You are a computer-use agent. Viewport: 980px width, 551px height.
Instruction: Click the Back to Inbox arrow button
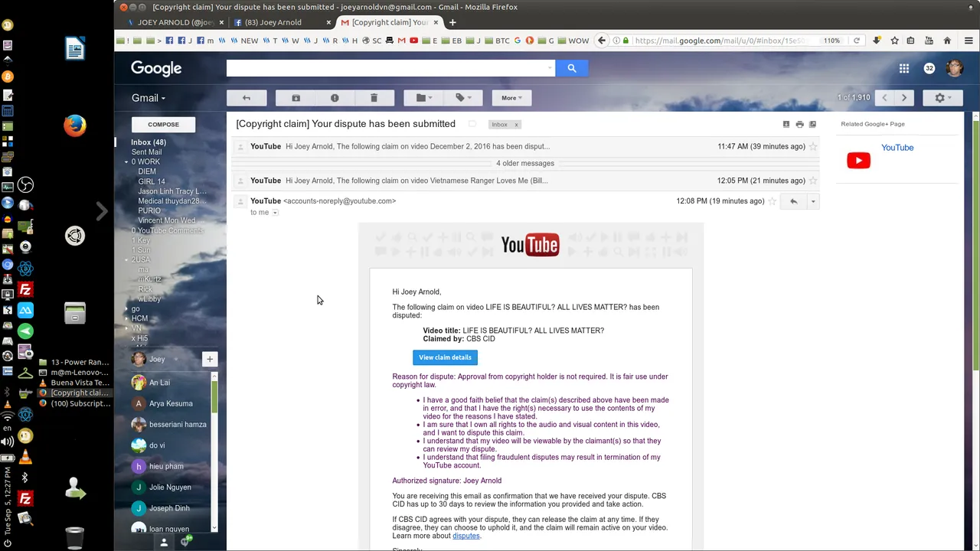coord(247,98)
